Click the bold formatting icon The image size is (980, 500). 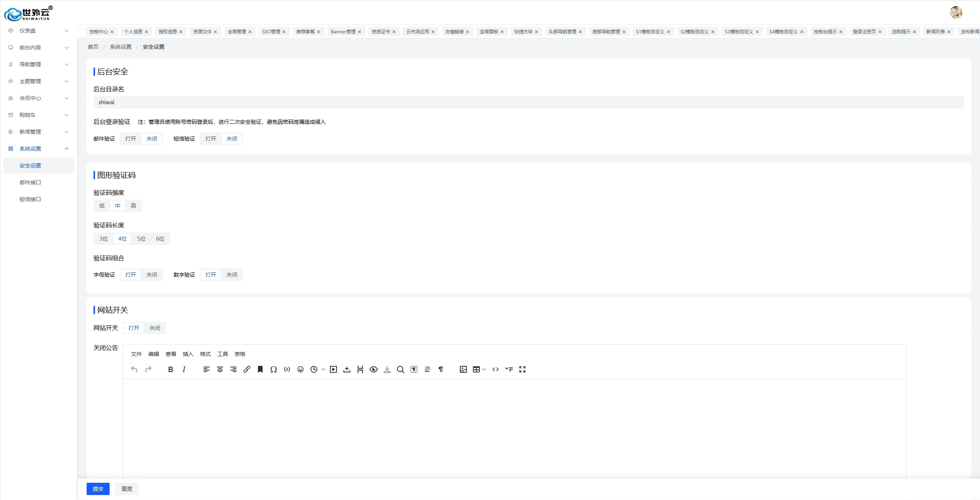[171, 369]
